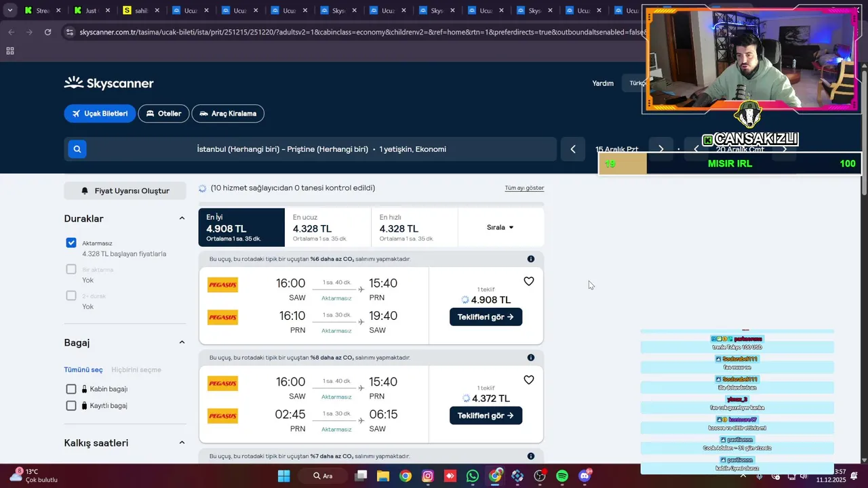Save the 4.908 TL flight with heart
The height and width of the screenshot is (488, 868).
(x=529, y=281)
